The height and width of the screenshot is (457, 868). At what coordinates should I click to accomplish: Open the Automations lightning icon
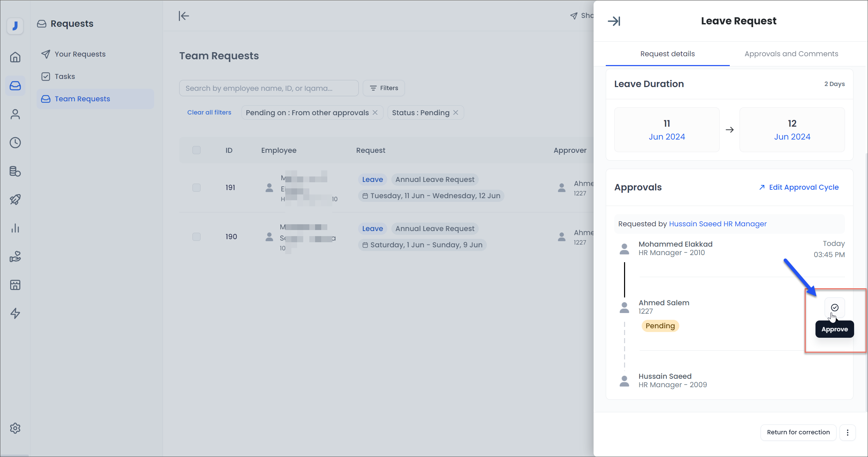(15, 313)
